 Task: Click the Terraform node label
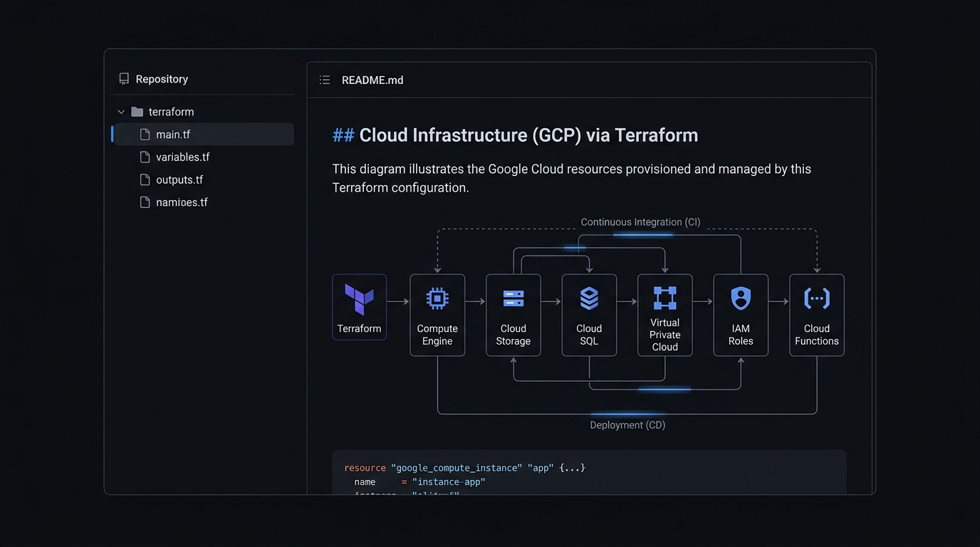point(359,328)
